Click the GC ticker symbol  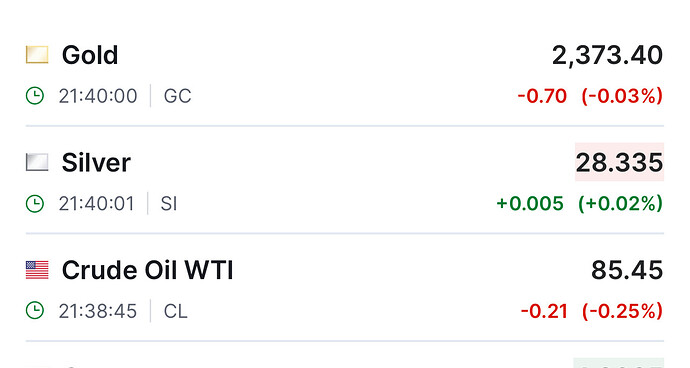(x=177, y=96)
